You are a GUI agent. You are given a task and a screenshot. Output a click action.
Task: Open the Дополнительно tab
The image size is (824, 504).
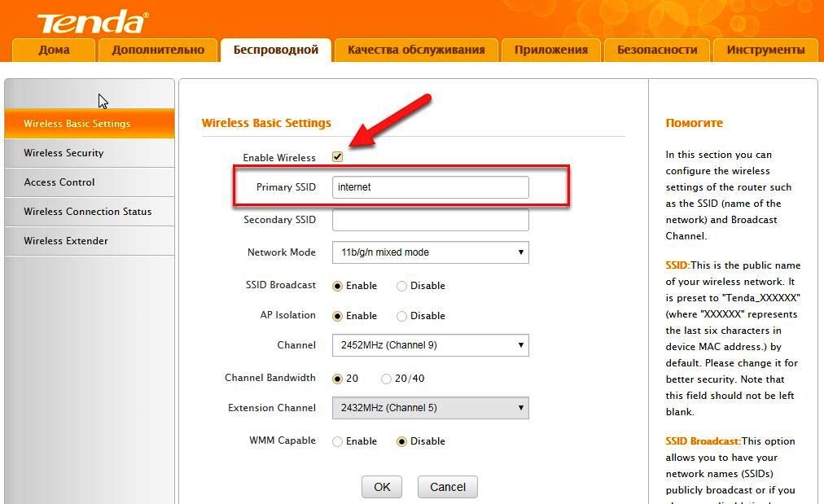(x=158, y=50)
